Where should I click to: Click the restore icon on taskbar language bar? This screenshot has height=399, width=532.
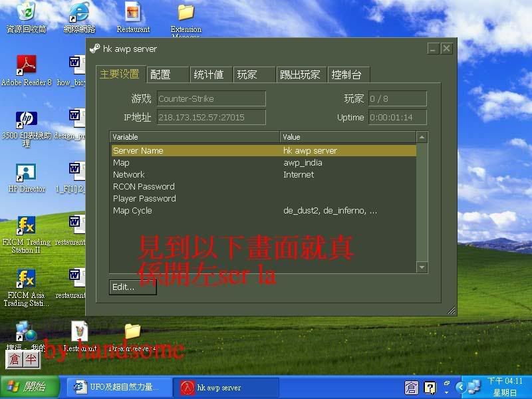pos(446,383)
